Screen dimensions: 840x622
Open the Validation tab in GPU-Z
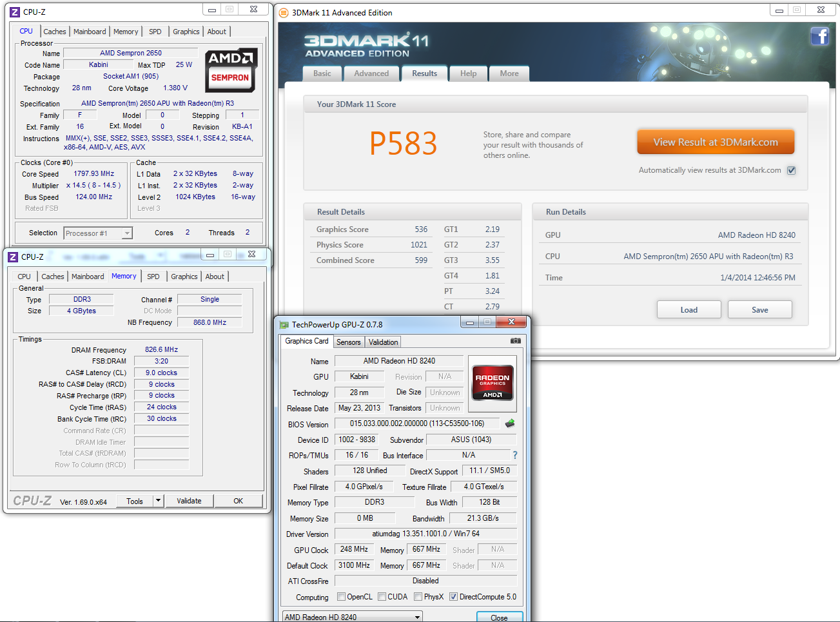tap(384, 342)
